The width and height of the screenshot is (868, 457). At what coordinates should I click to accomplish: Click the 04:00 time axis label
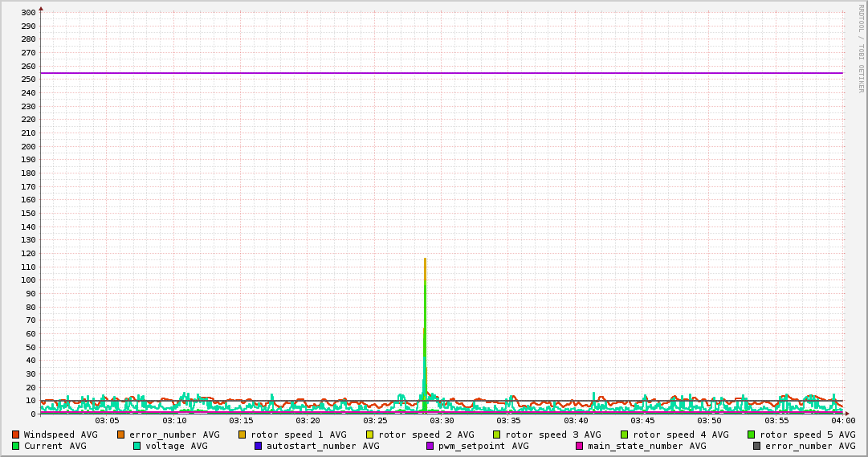point(843,421)
